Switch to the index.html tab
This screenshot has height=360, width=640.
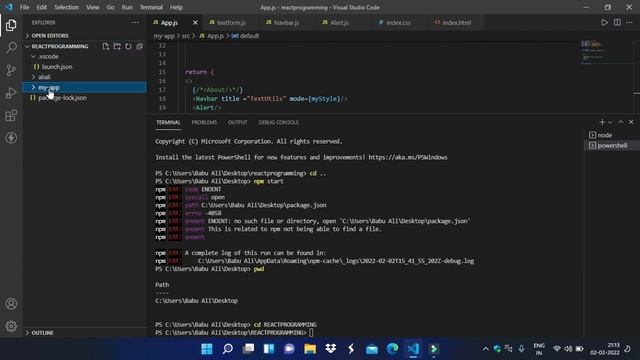tap(456, 22)
